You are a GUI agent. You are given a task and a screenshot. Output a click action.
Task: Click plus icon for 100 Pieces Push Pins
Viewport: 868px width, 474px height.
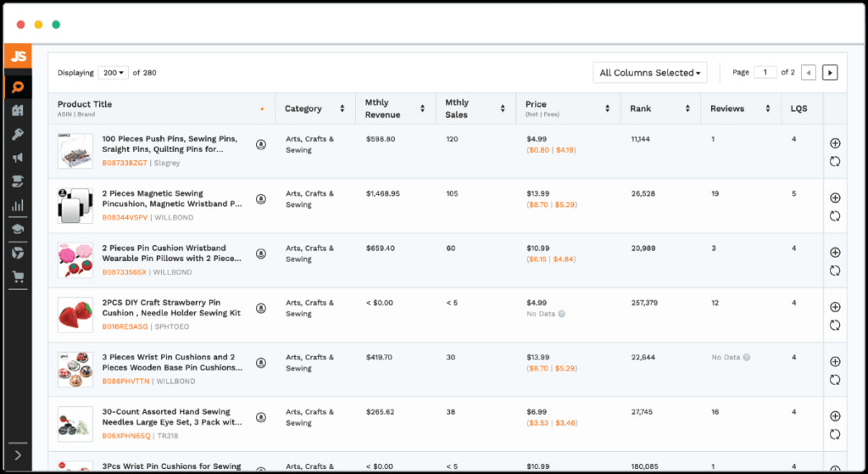(835, 143)
